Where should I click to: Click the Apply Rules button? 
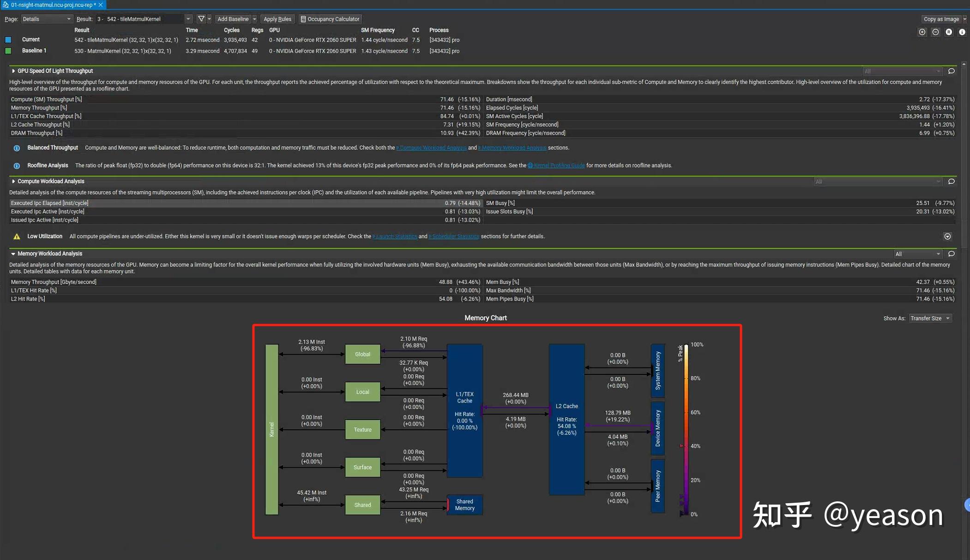tap(277, 19)
